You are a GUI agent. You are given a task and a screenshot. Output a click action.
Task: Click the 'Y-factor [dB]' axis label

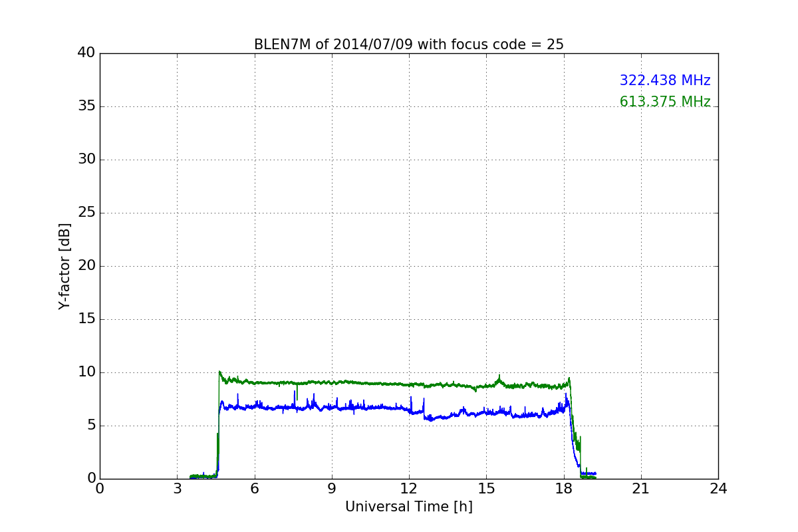(64, 266)
